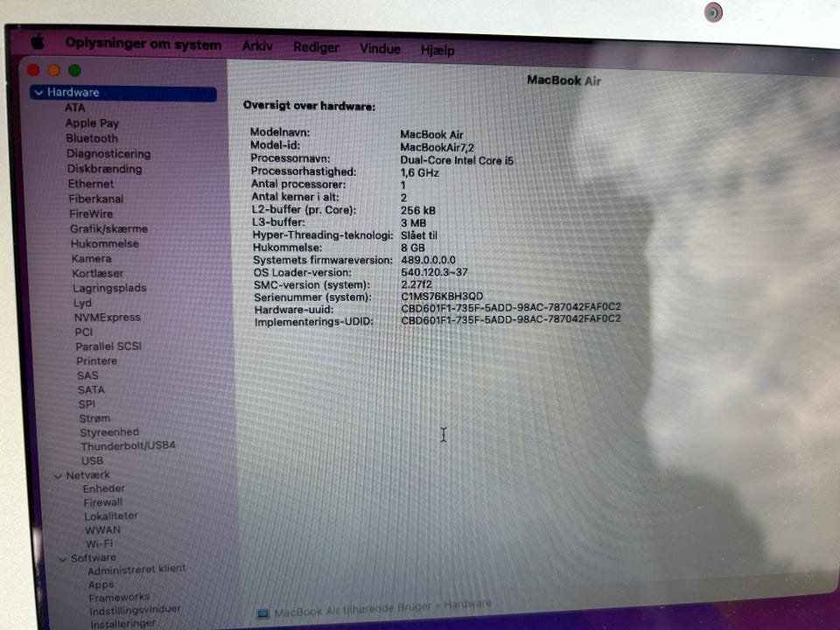Select Firewall under Netværk
This screenshot has width=840, height=630.
point(103,502)
